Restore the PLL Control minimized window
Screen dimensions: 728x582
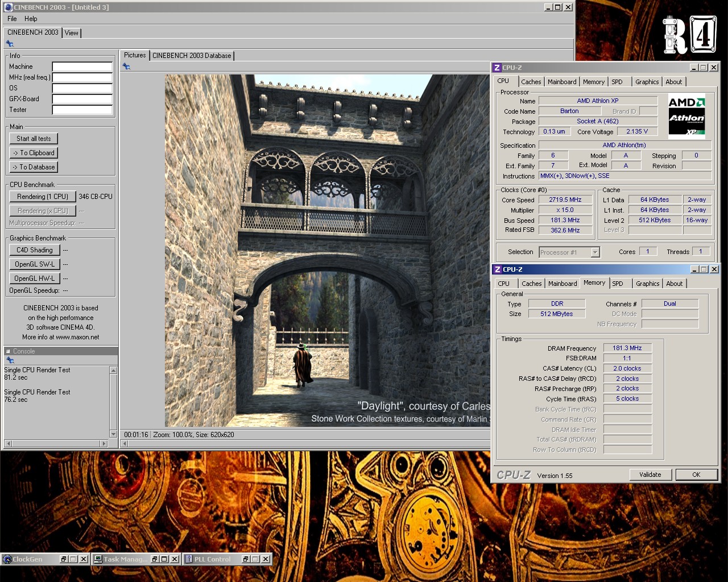[x=246, y=559]
